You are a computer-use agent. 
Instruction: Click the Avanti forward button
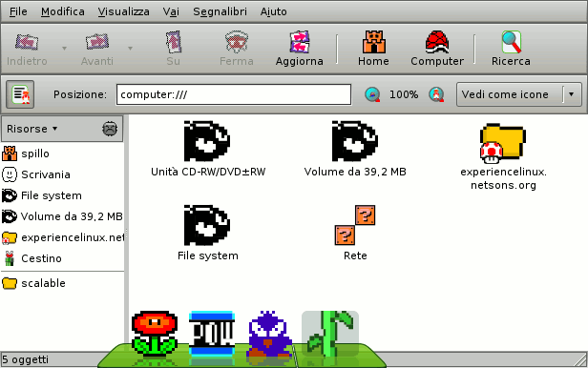click(x=96, y=49)
